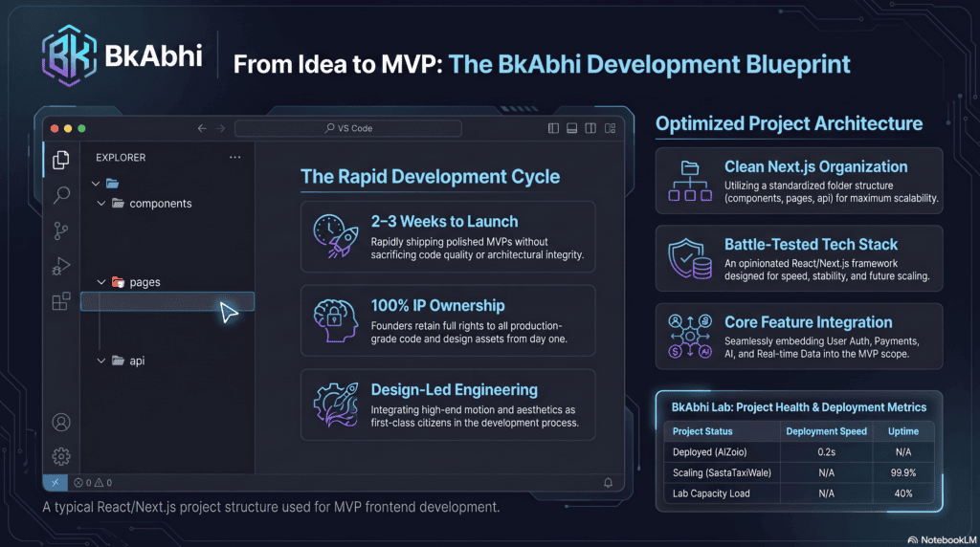980x547 pixels.
Task: Collapse the root project folder chevron
Action: [x=96, y=184]
